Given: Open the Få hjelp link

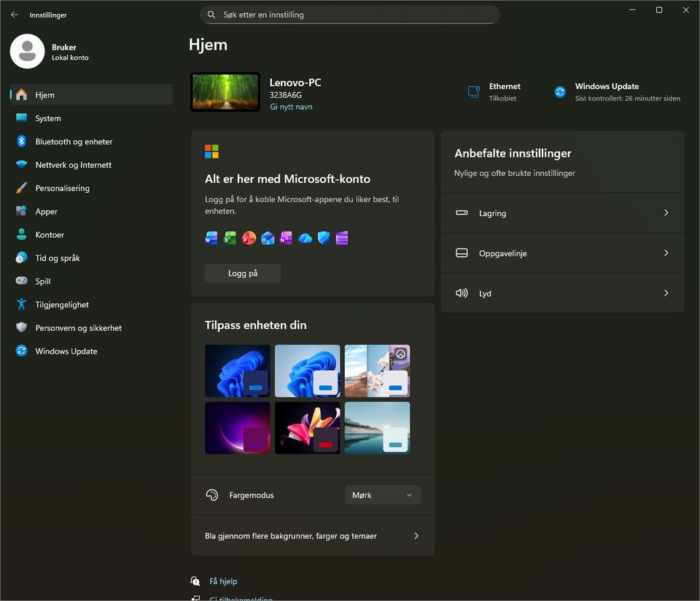Looking at the screenshot, I should coord(223,581).
